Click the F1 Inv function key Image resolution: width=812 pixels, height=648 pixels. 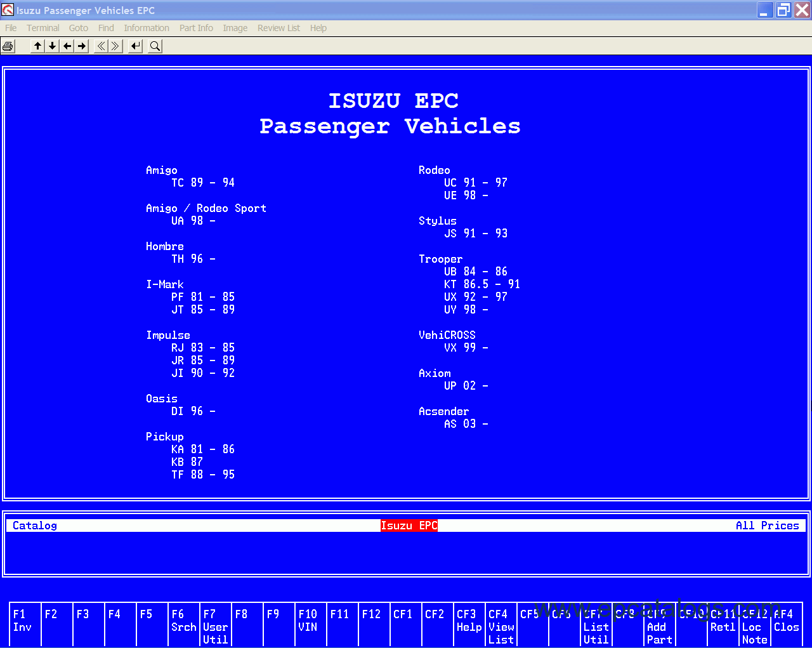click(25, 625)
